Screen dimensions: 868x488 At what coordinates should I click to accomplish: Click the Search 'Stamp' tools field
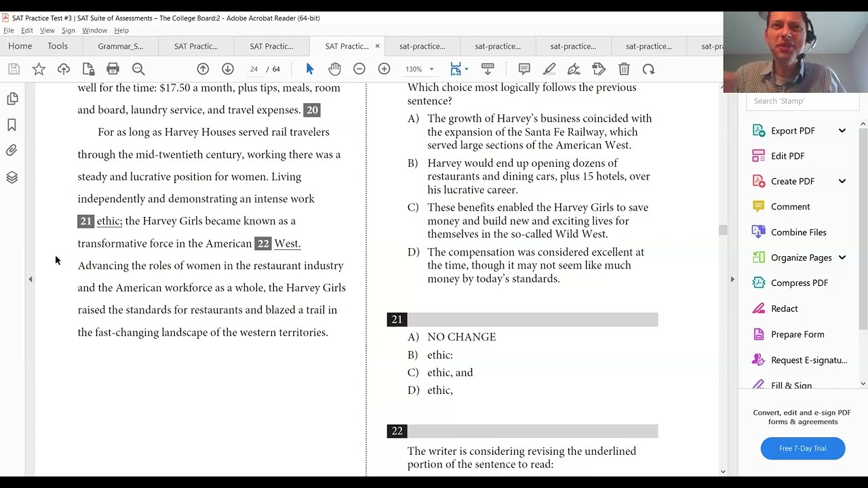click(x=803, y=101)
